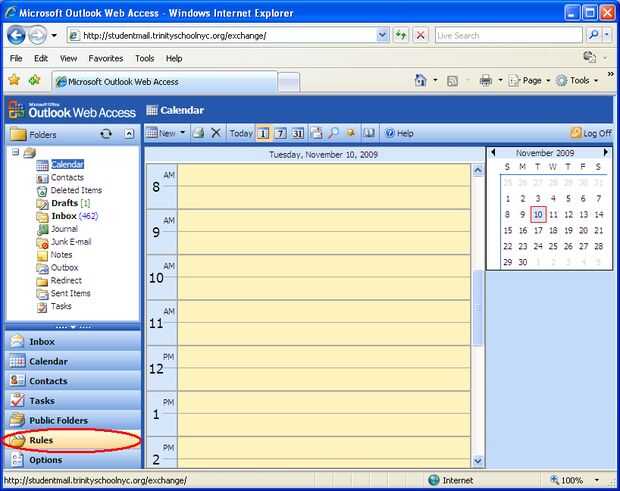The width and height of the screenshot is (620, 491).
Task: Select Deleted Items in folder tree
Action: 76,191
